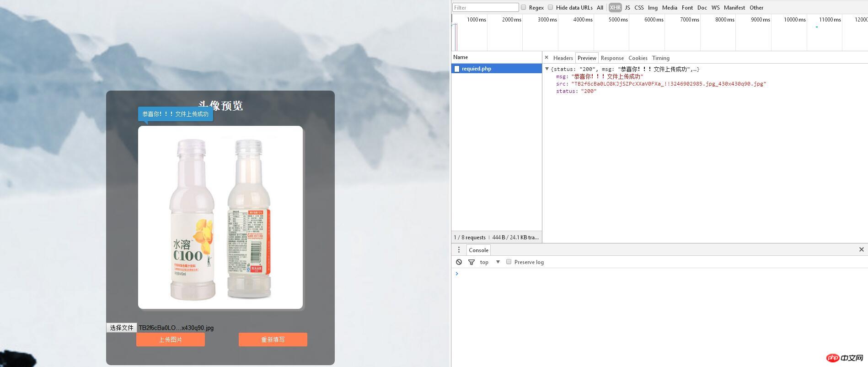Image resolution: width=868 pixels, height=367 pixels.
Task: Filter network requests by All
Action: 600,8
